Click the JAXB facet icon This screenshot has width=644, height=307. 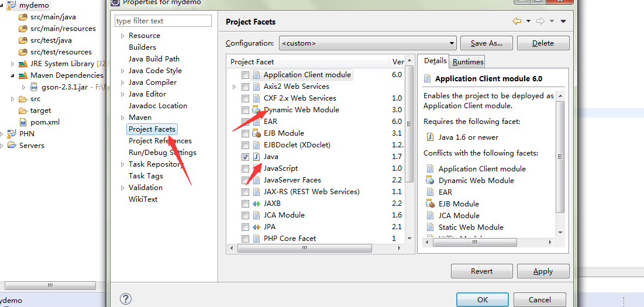[257, 203]
